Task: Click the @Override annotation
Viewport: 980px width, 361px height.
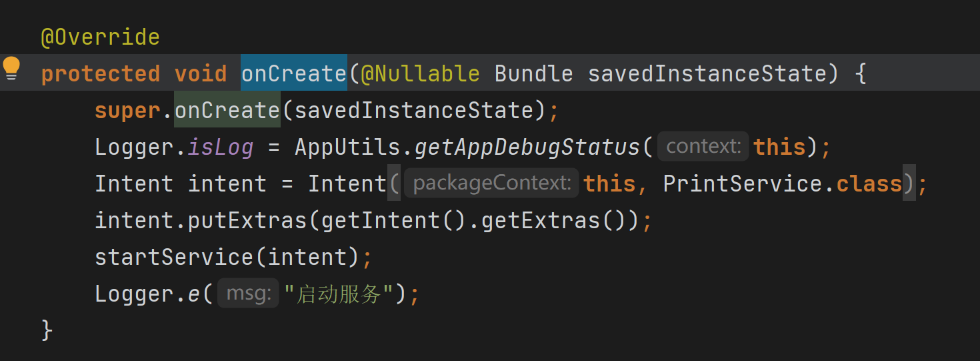Action: click(x=100, y=37)
